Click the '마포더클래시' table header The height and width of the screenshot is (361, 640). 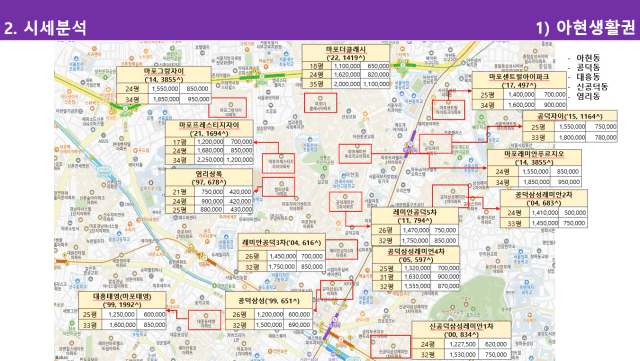pos(346,53)
